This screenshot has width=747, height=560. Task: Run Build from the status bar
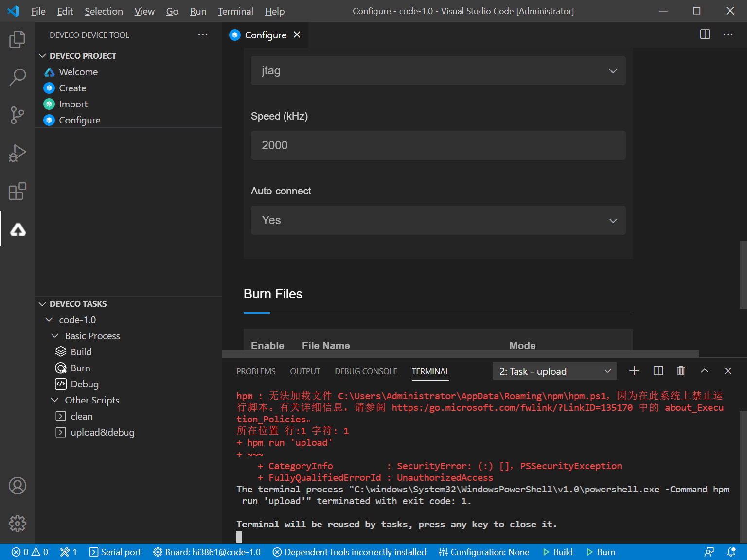(x=558, y=552)
